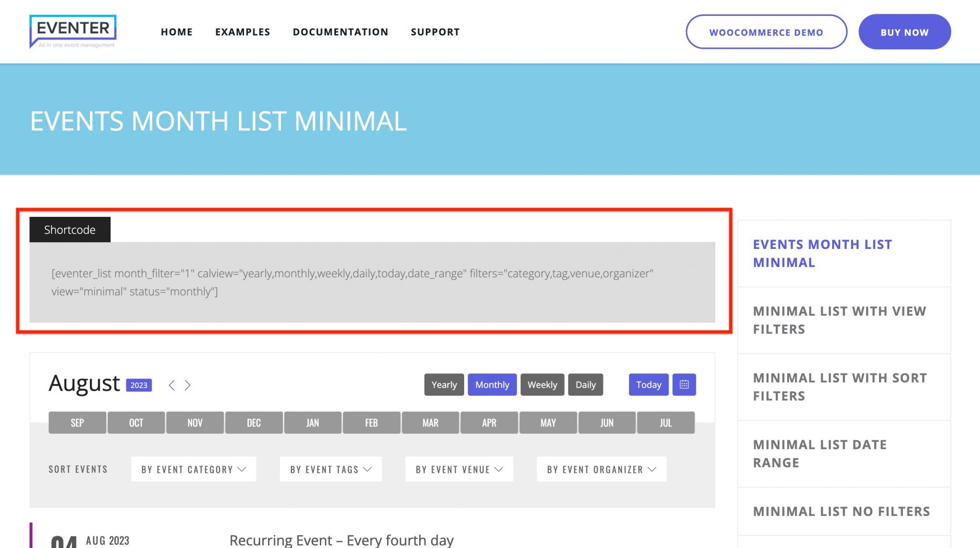980x548 pixels.
Task: Select the MAY month tab
Action: (548, 423)
